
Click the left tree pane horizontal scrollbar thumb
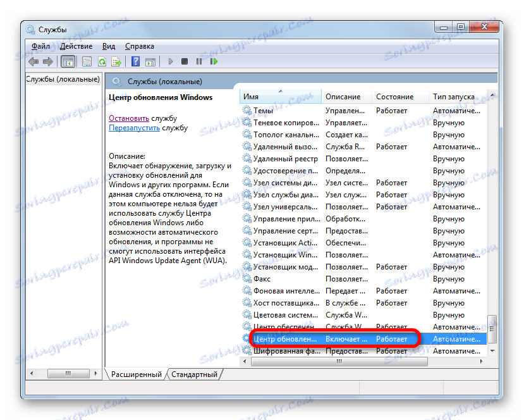coord(68,373)
